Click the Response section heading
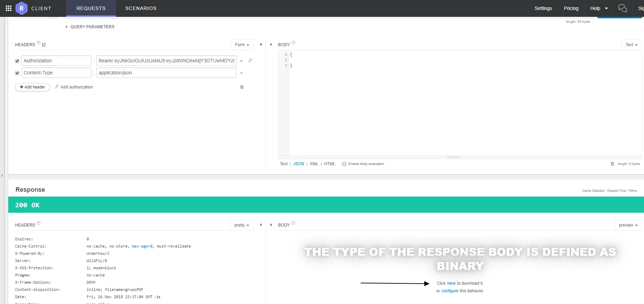Viewport: 644px width, 304px height. point(30,190)
